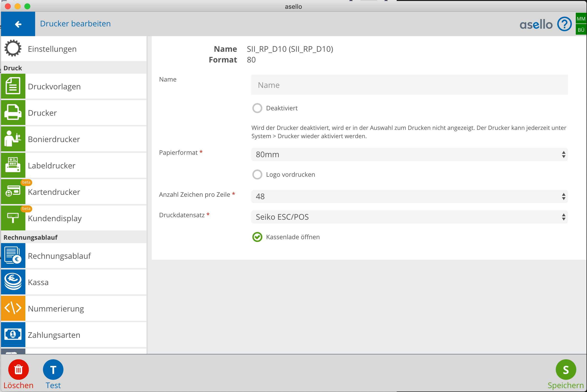Viewport: 587px width, 392px height.
Task: Go to Einstellungen in the sidebar
Action: tap(52, 49)
